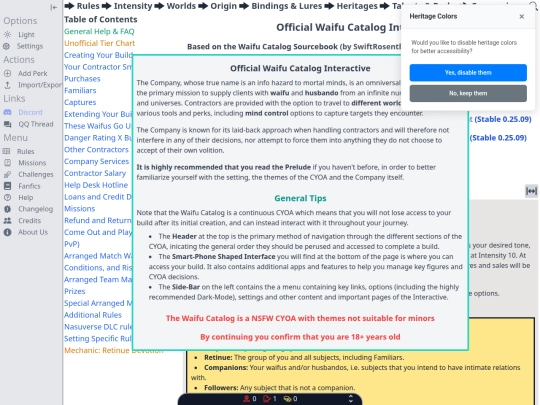Open Settings in sidebar options
Image resolution: width=540 pixels, height=405 pixels.
click(x=30, y=46)
